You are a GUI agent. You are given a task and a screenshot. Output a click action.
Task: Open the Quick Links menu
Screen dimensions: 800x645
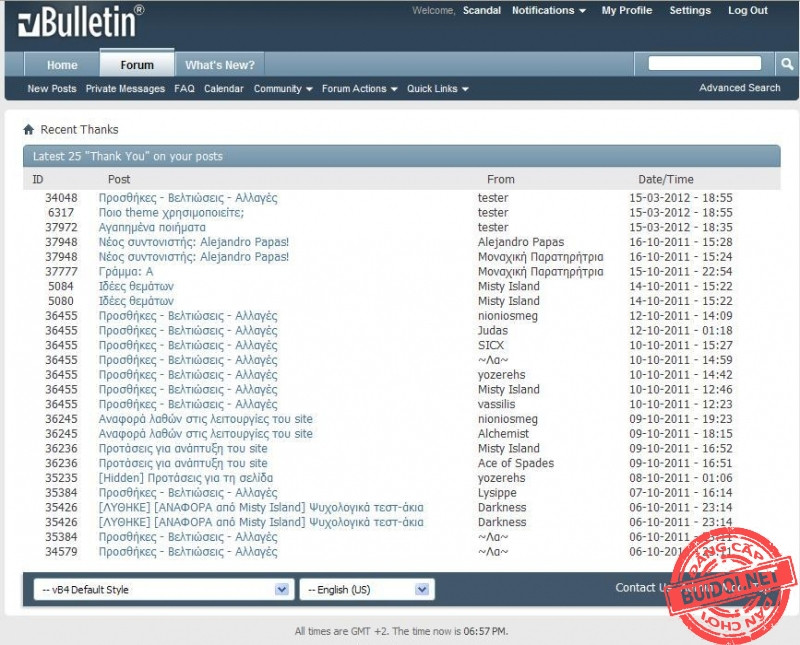coord(437,89)
